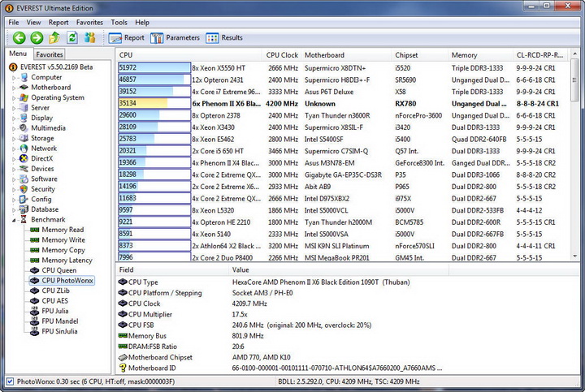Expand the Display node arrow
Image resolution: width=585 pixels, height=392 pixels.
(14, 118)
